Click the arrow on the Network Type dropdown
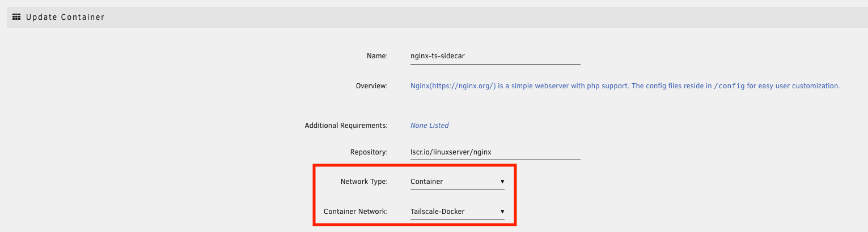 [x=502, y=182]
